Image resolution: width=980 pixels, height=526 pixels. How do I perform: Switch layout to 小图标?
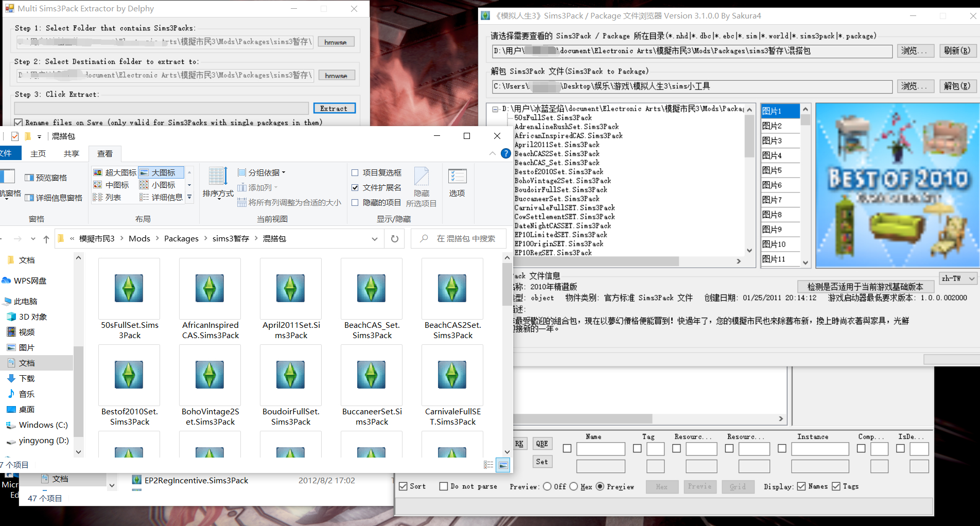tap(157, 185)
